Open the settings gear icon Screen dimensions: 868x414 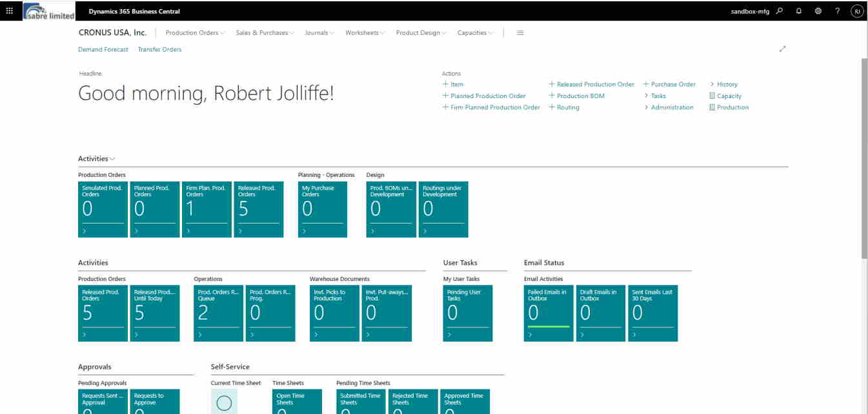click(817, 11)
